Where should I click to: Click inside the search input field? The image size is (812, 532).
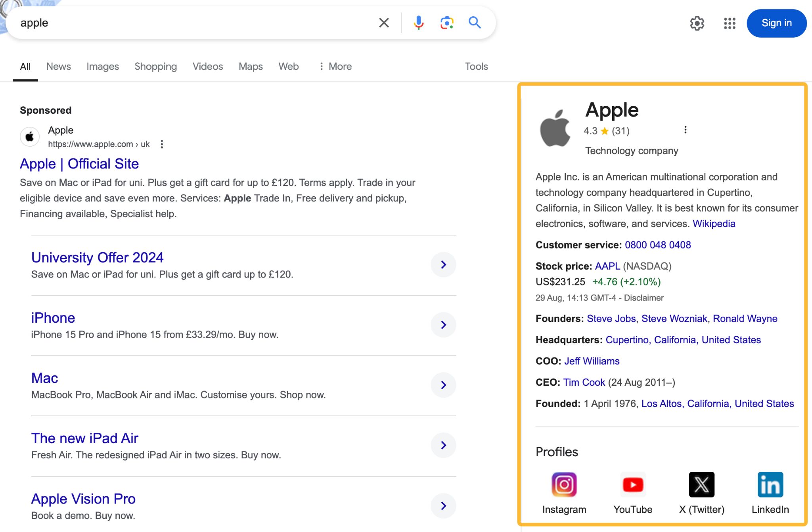pos(178,23)
